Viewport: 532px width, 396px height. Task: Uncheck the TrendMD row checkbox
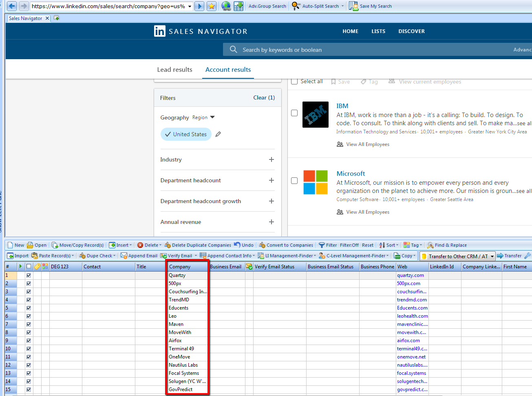click(x=29, y=300)
